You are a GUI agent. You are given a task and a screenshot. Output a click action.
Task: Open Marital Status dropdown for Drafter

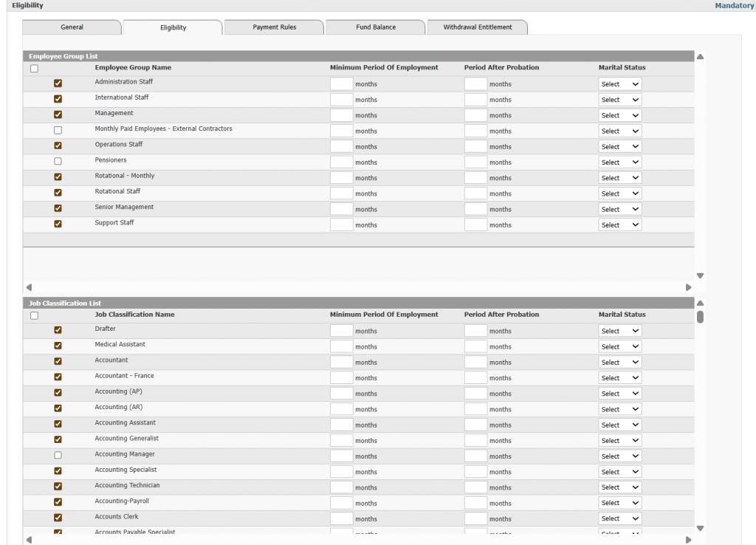620,332
